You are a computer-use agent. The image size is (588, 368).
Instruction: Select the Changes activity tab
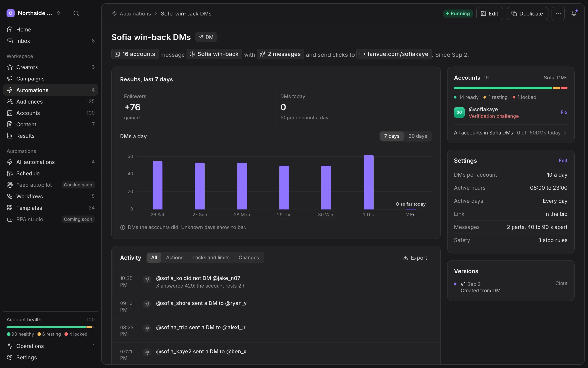(x=248, y=258)
